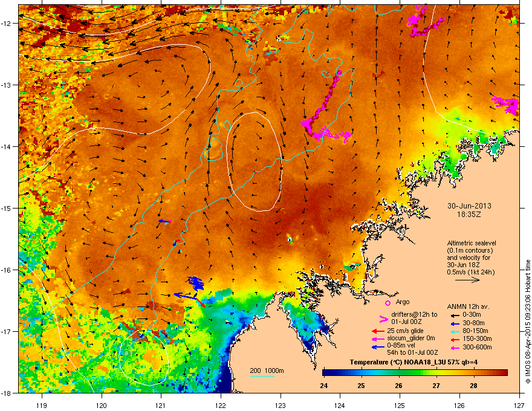Click the color bar tick label 28
Image resolution: width=532 pixels, height=411 pixels.
[473, 386]
